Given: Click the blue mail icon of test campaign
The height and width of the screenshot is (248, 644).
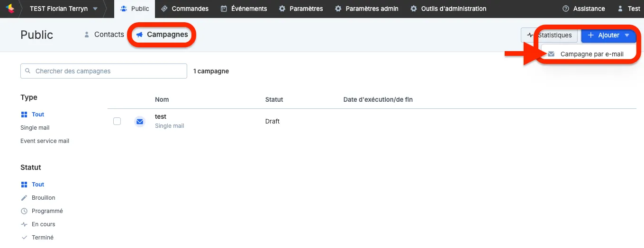Looking at the screenshot, I should point(139,122).
